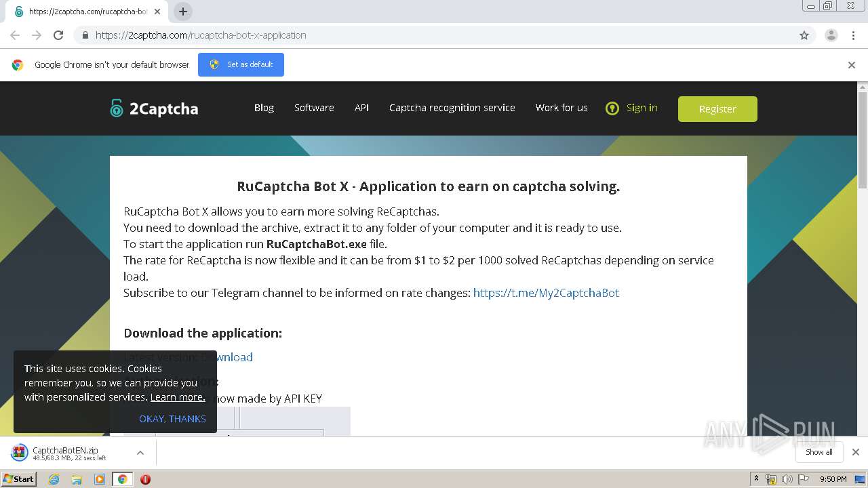Open Captcha recognition service page
The image size is (868, 488).
(x=452, y=108)
